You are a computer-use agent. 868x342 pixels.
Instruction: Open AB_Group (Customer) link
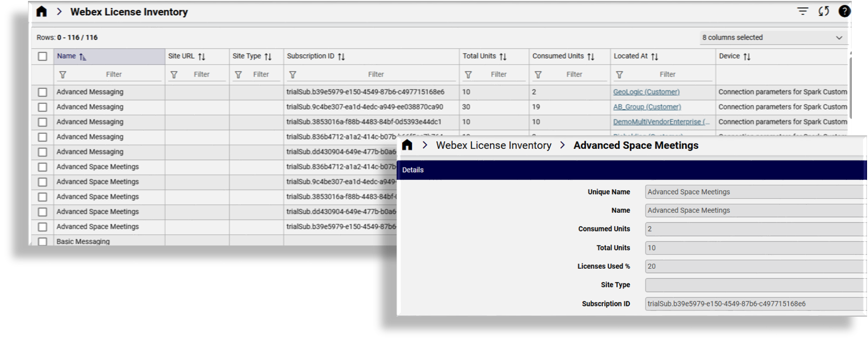(647, 107)
